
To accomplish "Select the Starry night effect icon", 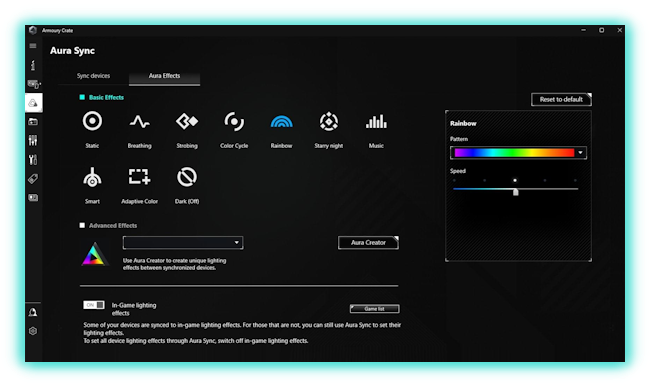I will pos(329,121).
